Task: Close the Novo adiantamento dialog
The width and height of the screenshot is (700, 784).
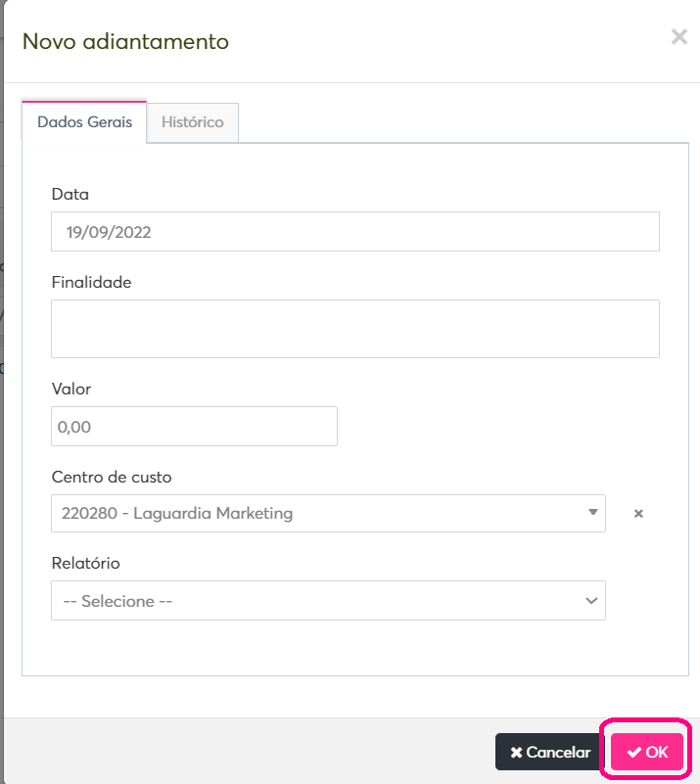Action: pyautogui.click(x=678, y=37)
